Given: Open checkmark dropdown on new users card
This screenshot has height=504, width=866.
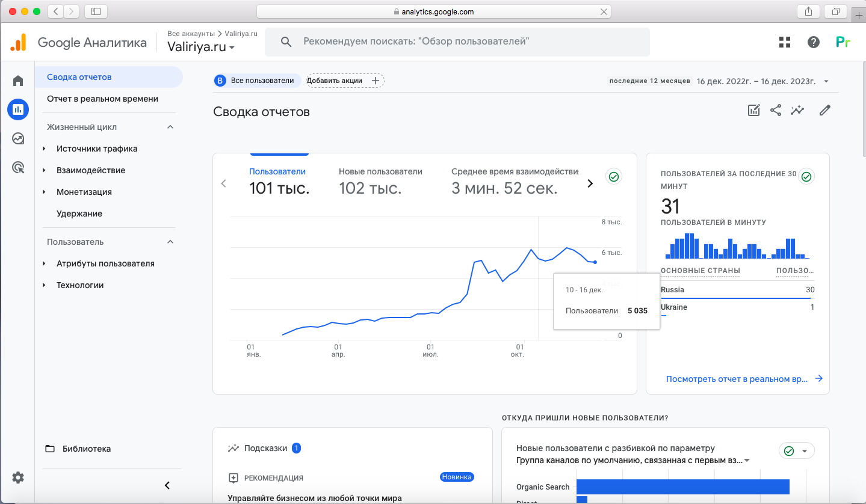Looking at the screenshot, I should click(x=797, y=451).
